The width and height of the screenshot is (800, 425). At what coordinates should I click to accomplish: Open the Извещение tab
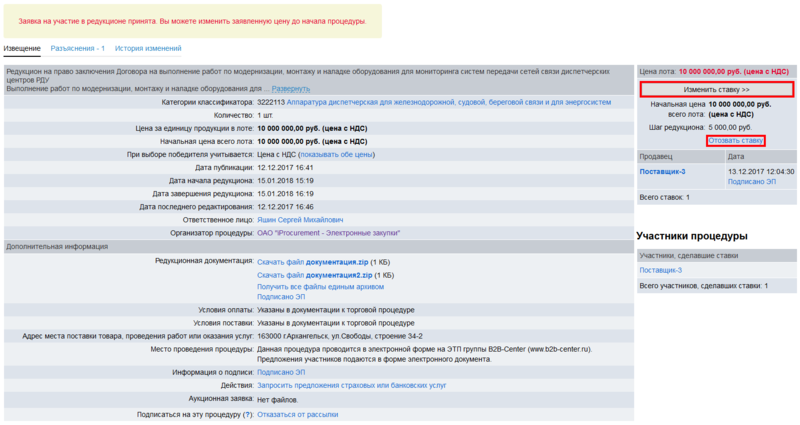tap(22, 48)
